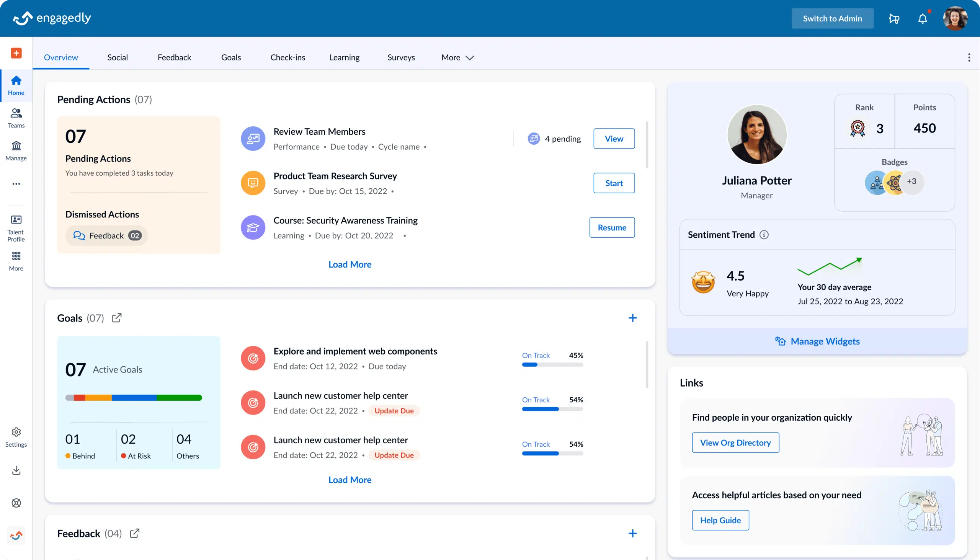
Task: Click View Org Directory link
Action: click(x=735, y=443)
